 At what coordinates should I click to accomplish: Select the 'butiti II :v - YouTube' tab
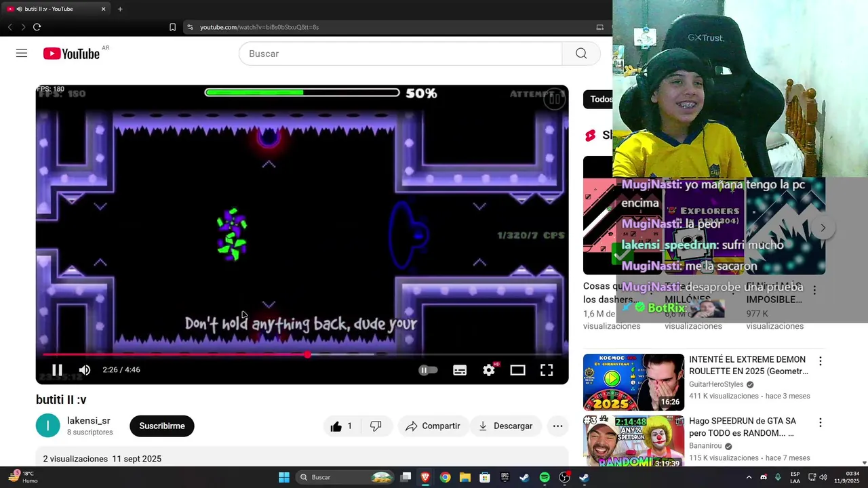coord(56,9)
